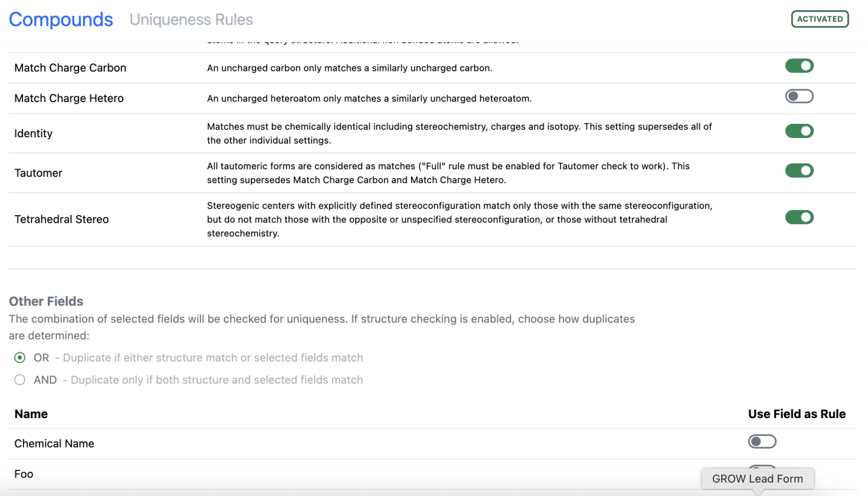Click the Chemical Name field label
Image resolution: width=868 pixels, height=496 pixels.
click(54, 444)
